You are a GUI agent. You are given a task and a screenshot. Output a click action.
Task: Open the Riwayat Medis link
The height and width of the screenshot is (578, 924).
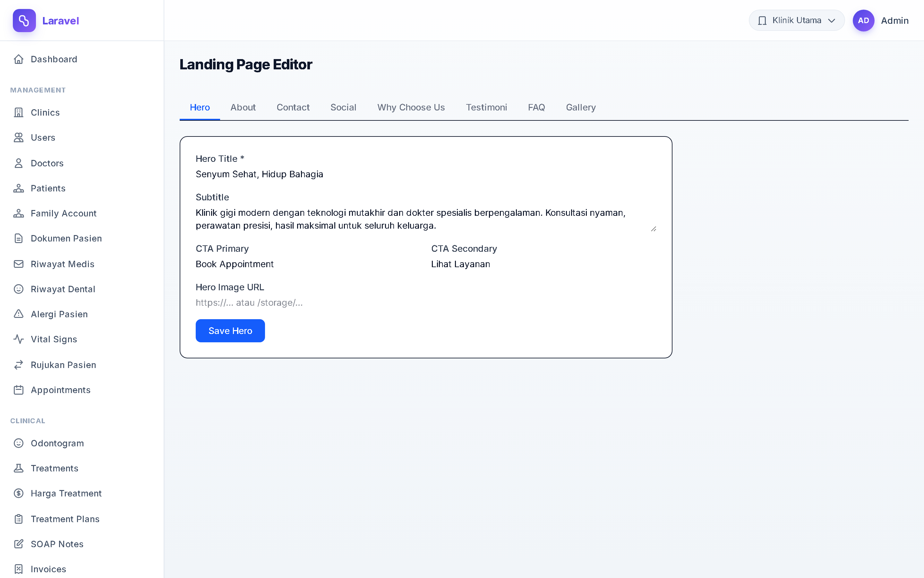82,264
